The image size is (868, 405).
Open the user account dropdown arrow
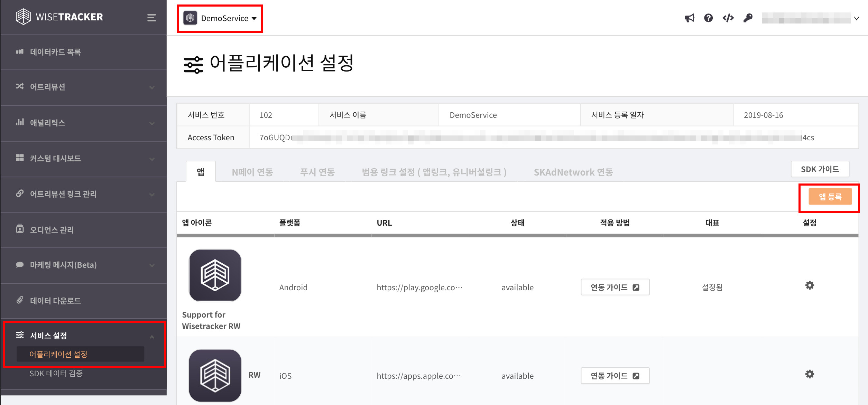point(856,18)
